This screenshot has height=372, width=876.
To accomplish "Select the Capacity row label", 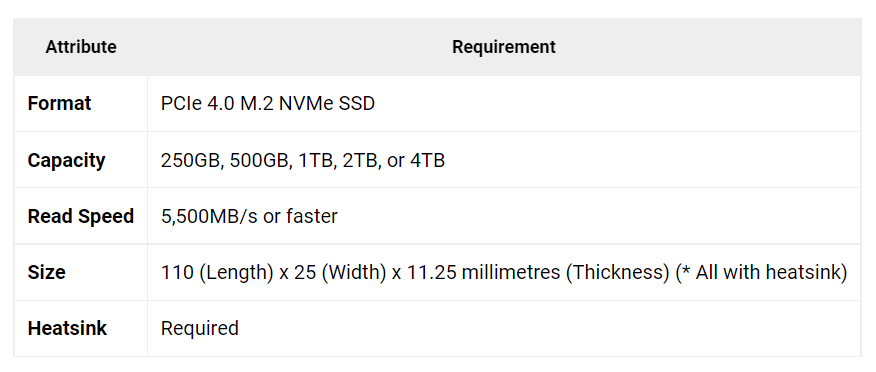I will [x=66, y=161].
